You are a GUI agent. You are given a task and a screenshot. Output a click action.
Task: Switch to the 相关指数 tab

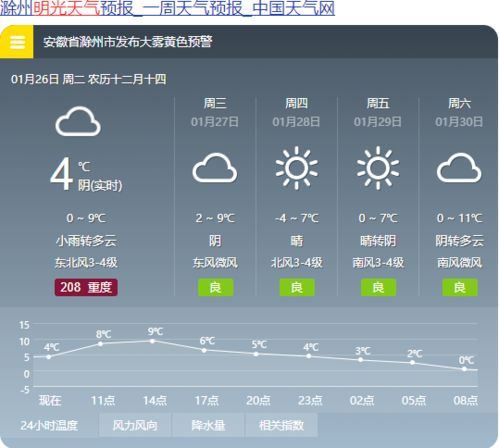coord(281,425)
